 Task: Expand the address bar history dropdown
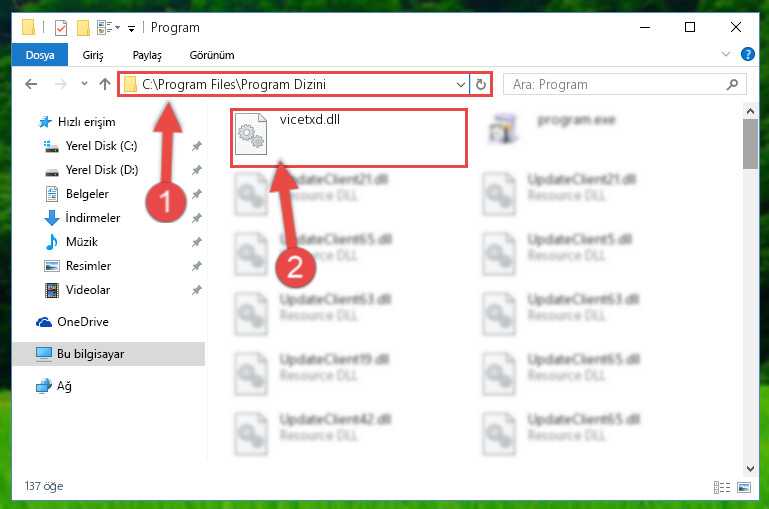pos(461,84)
